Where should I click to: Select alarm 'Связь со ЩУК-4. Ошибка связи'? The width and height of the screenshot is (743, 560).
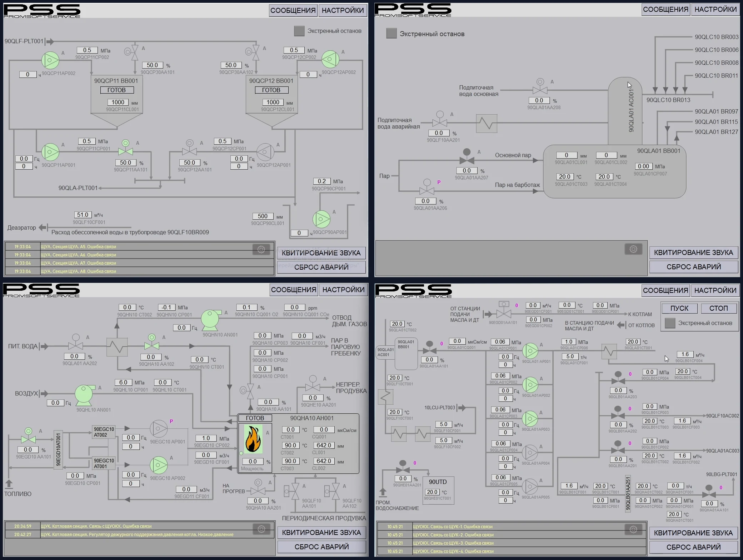tap(512, 551)
